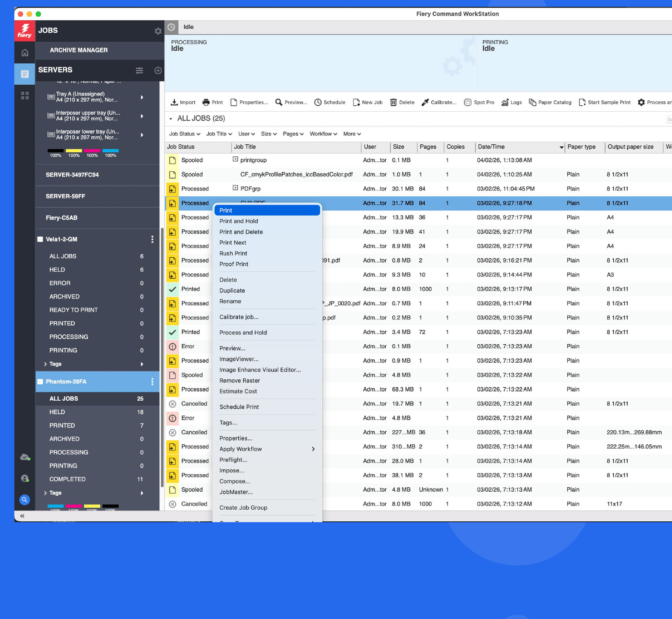Expand Tray A (Unassigned) details arrow

click(x=142, y=97)
